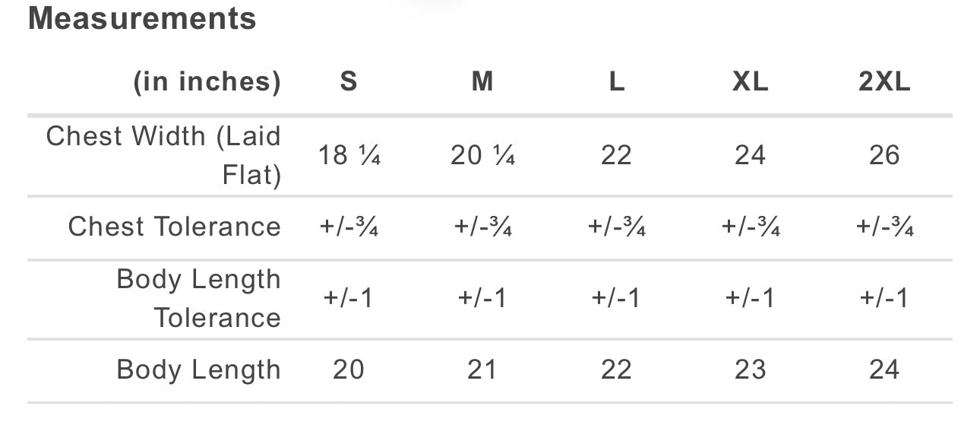The height and width of the screenshot is (422, 980).
Task: Click the Chest Tolerance row label
Action: pyautogui.click(x=174, y=227)
